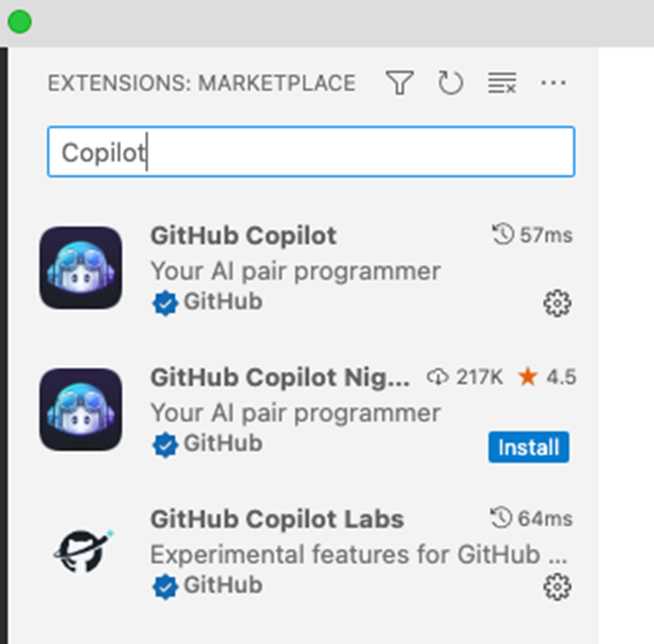Viewport: 654px width, 644px height.
Task: Install GitHub Copilot Nightly extension
Action: pyautogui.click(x=529, y=447)
